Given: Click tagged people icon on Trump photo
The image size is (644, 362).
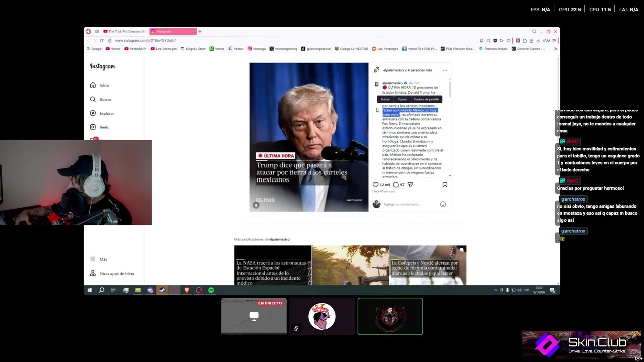Looking at the screenshot, I should pos(256,205).
